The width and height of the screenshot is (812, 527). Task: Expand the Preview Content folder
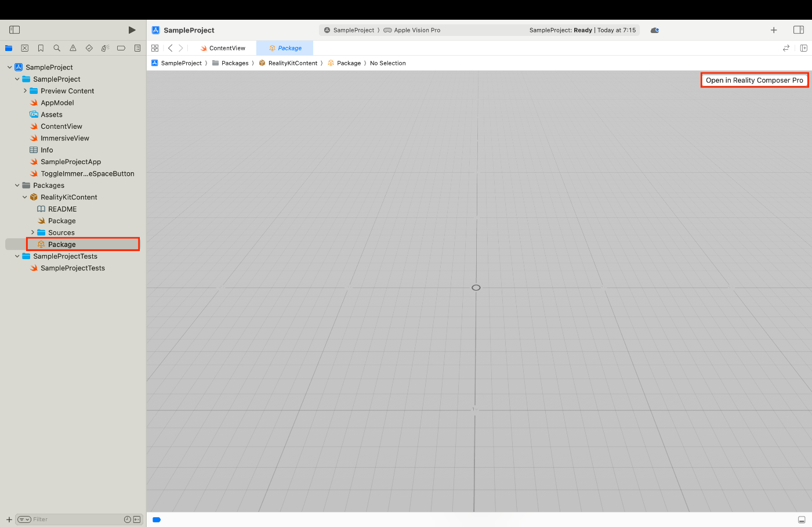tap(25, 91)
